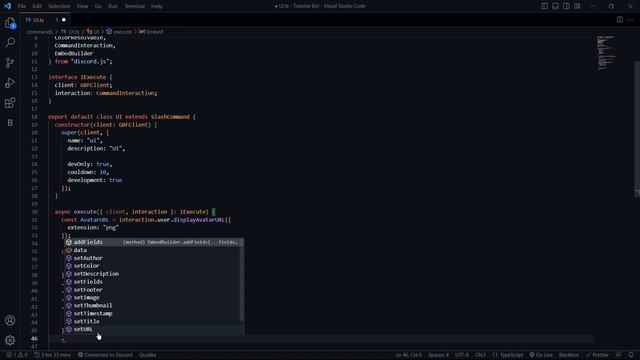640x360 pixels.
Task: Open the Blackbox panel in activity bar
Action: pyautogui.click(x=10, y=123)
